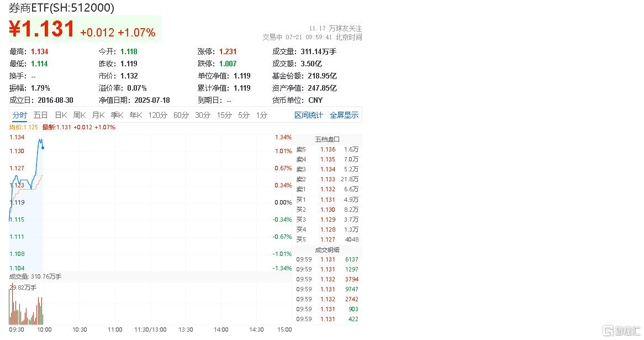Image resolution: width=644 pixels, height=340 pixels.
Task: Click the 五档盘口 header
Action: [328, 139]
